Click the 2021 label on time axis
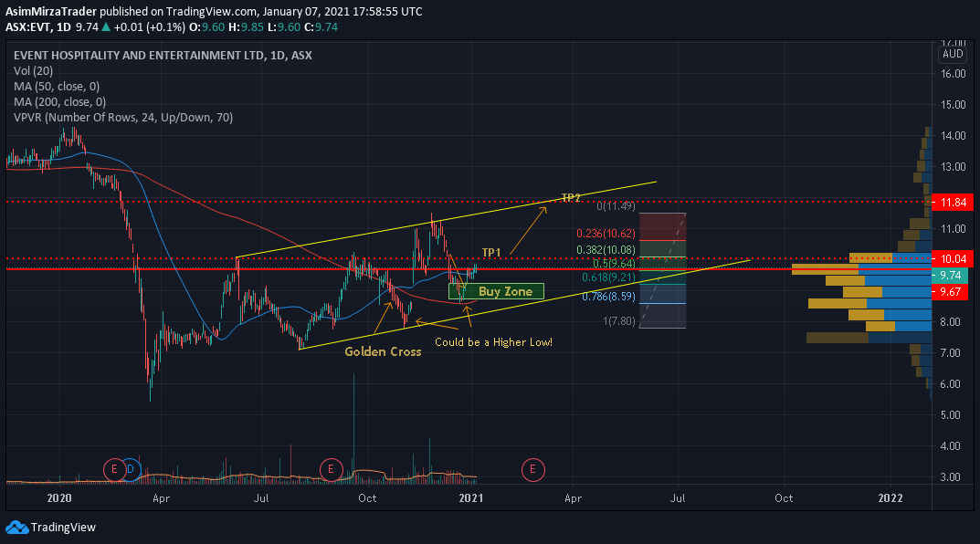Viewport: 980px width, 544px height. 470,497
